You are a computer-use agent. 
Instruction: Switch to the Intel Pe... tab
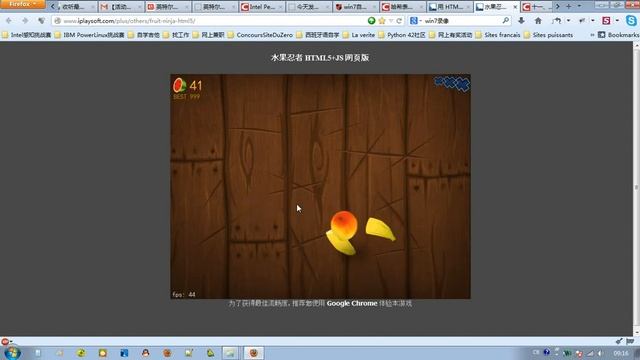(x=261, y=7)
